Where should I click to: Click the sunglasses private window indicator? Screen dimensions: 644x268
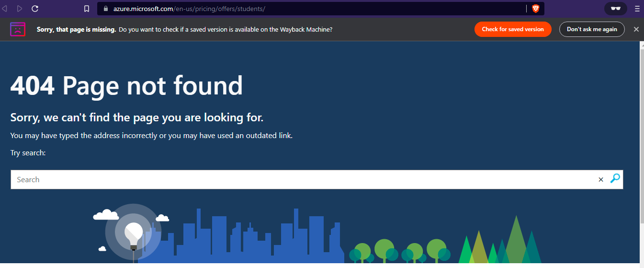pos(616,9)
